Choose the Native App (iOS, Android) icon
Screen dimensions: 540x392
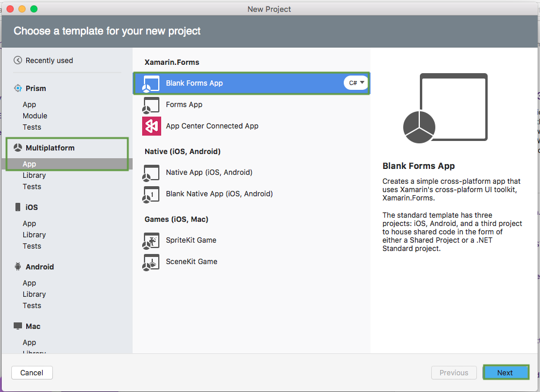pyautogui.click(x=151, y=173)
